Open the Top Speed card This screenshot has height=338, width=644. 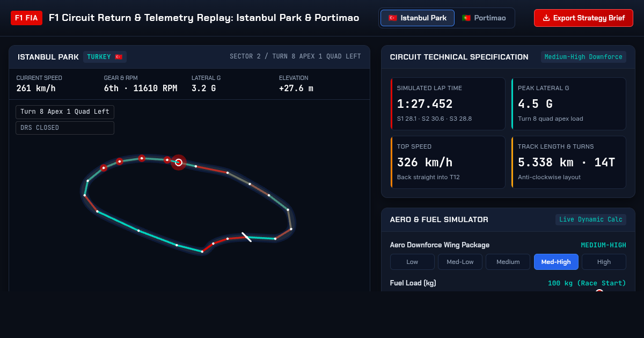pyautogui.click(x=448, y=162)
